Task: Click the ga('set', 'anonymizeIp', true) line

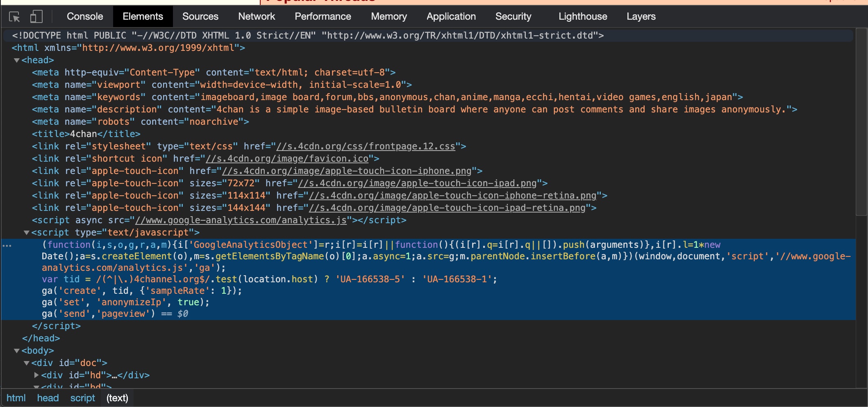Action: coord(125,302)
